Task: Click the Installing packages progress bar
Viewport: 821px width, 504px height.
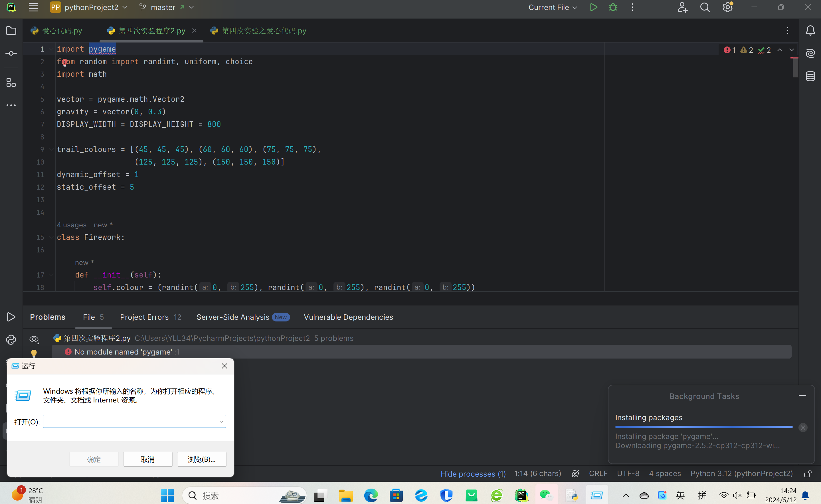Action: tap(704, 427)
